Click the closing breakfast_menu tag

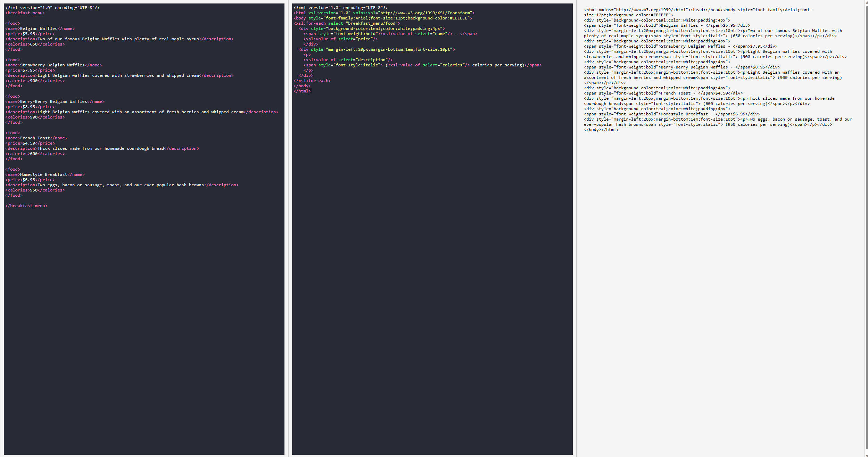tap(26, 206)
